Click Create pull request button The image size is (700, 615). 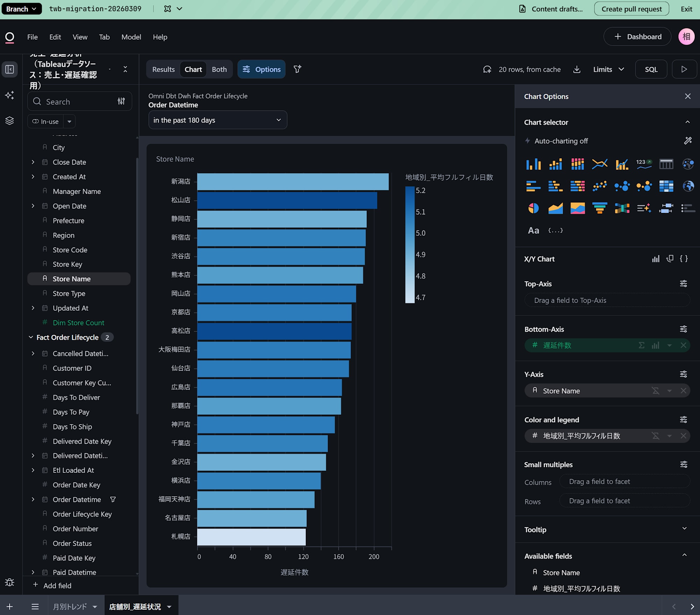[631, 9]
